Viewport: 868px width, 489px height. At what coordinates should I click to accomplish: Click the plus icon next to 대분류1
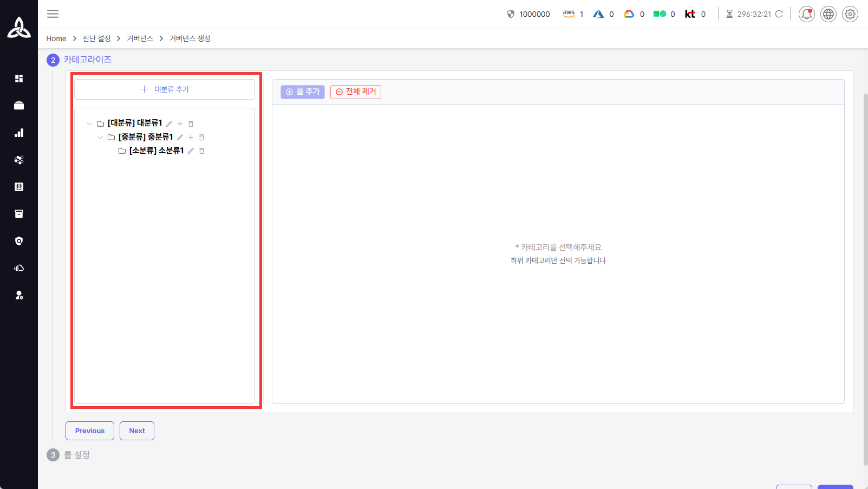click(x=180, y=124)
